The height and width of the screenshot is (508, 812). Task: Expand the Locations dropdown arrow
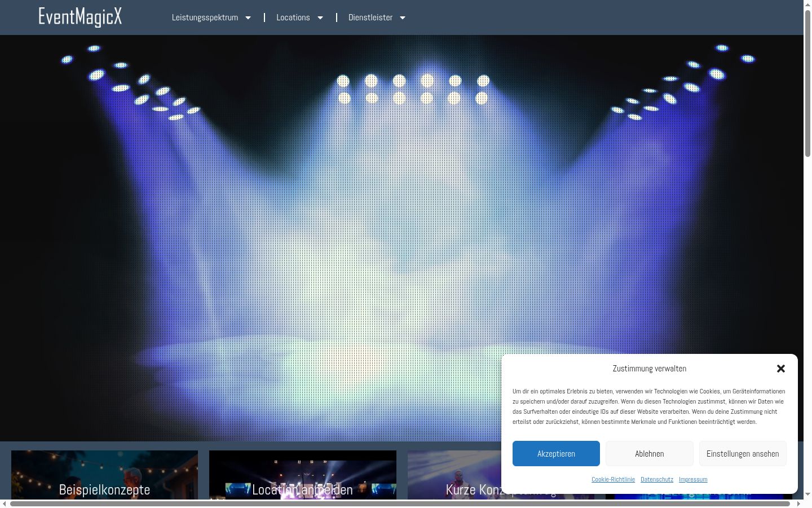pyautogui.click(x=320, y=17)
